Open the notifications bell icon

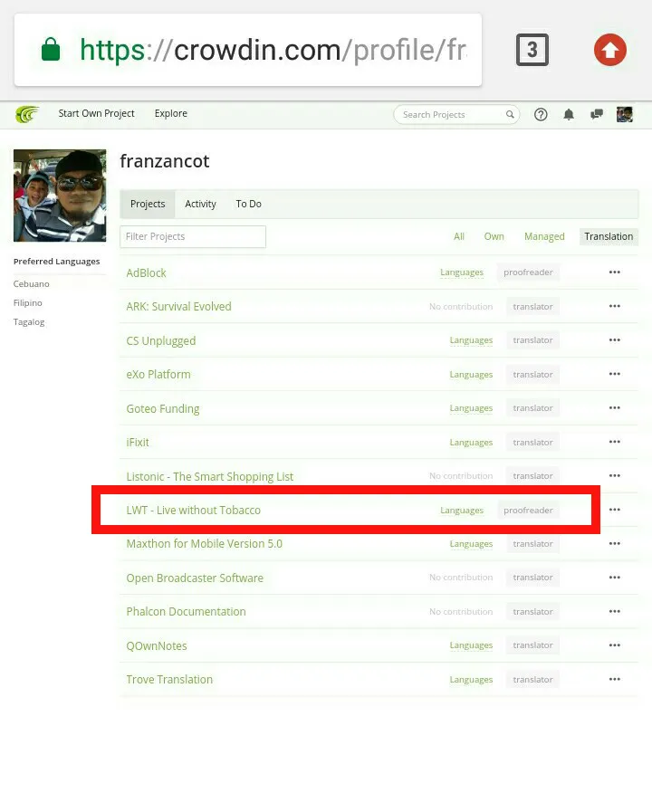(569, 114)
